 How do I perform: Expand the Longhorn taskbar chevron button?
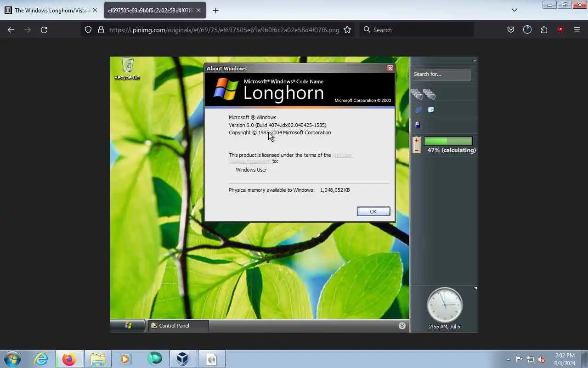pos(402,326)
